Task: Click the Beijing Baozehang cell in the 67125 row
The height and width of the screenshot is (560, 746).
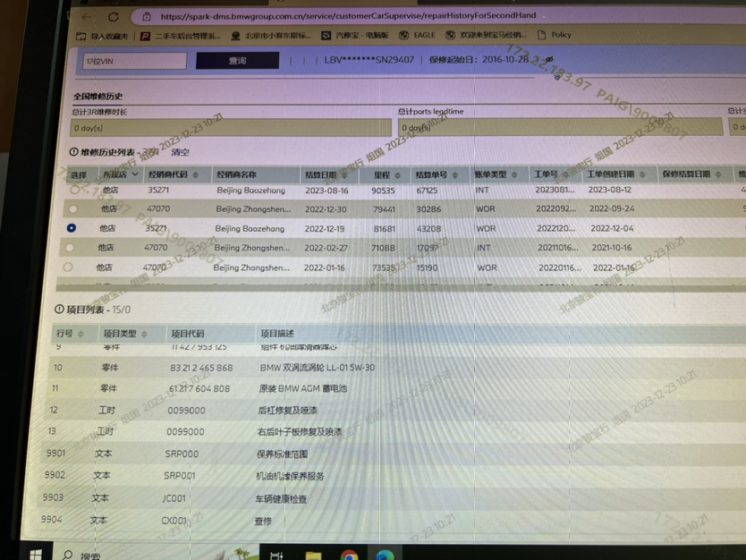Action: point(250,191)
